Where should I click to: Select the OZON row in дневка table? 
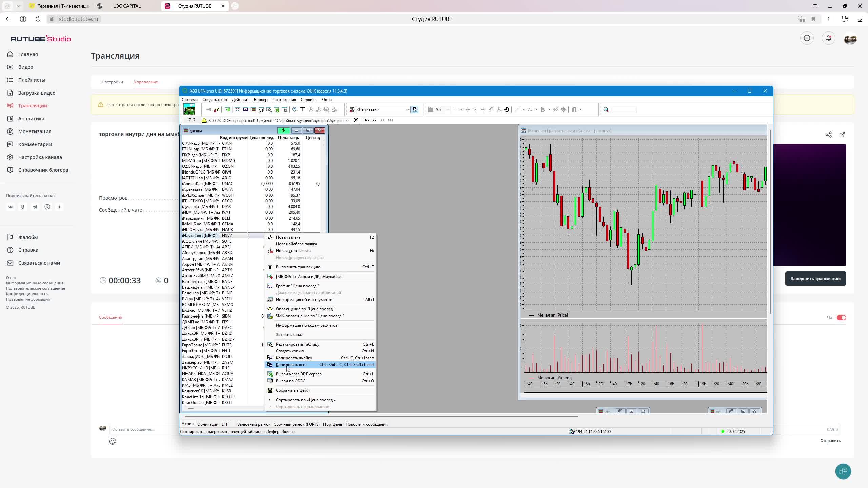tap(251, 166)
